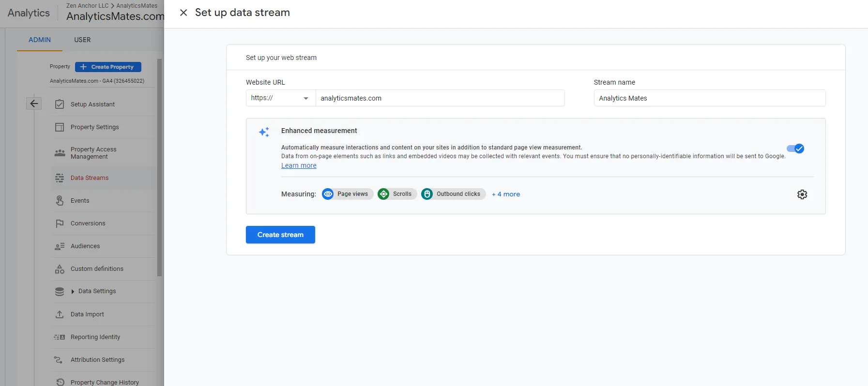Click the back arrow in Admin sidebar
Screen dimensions: 868x386
(x=34, y=104)
